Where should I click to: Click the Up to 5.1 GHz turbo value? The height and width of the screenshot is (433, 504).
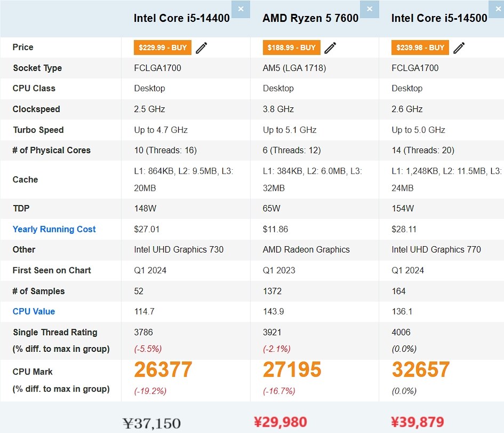click(x=290, y=130)
